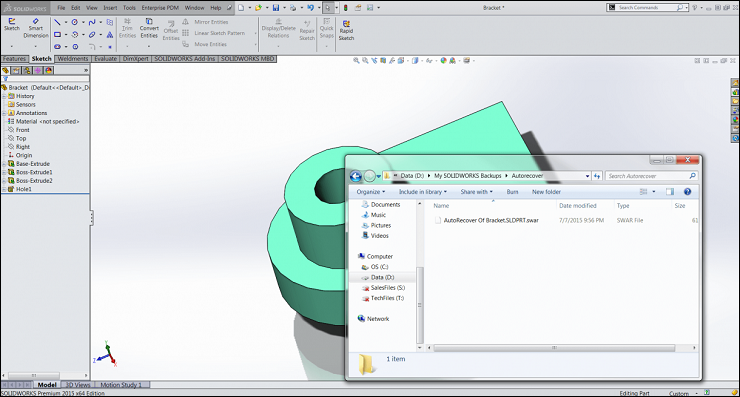This screenshot has height=397, width=740.
Task: Select the Line sketch tool
Action: click(x=57, y=22)
